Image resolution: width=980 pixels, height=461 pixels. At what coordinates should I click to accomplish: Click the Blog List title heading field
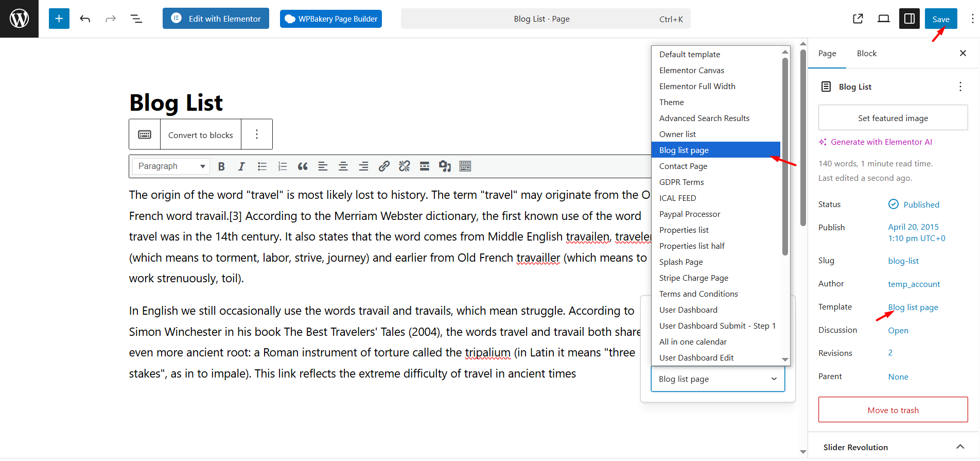pos(176,103)
